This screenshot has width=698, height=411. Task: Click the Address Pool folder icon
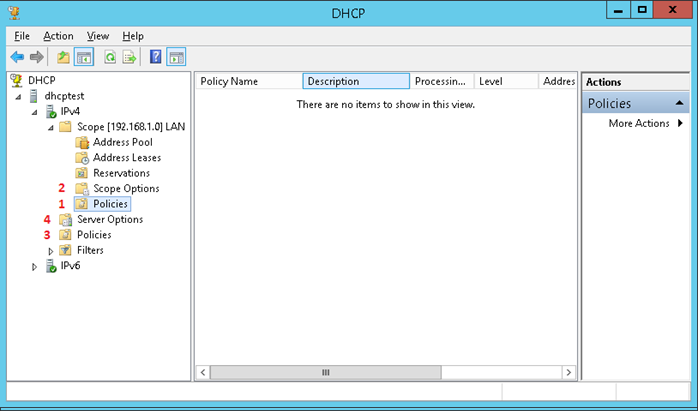click(82, 142)
